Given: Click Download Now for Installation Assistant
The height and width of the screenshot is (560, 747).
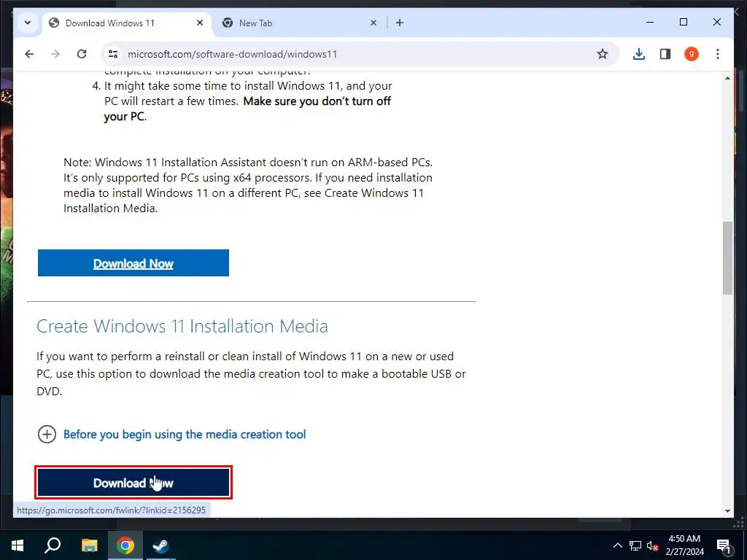Looking at the screenshot, I should [x=133, y=262].
